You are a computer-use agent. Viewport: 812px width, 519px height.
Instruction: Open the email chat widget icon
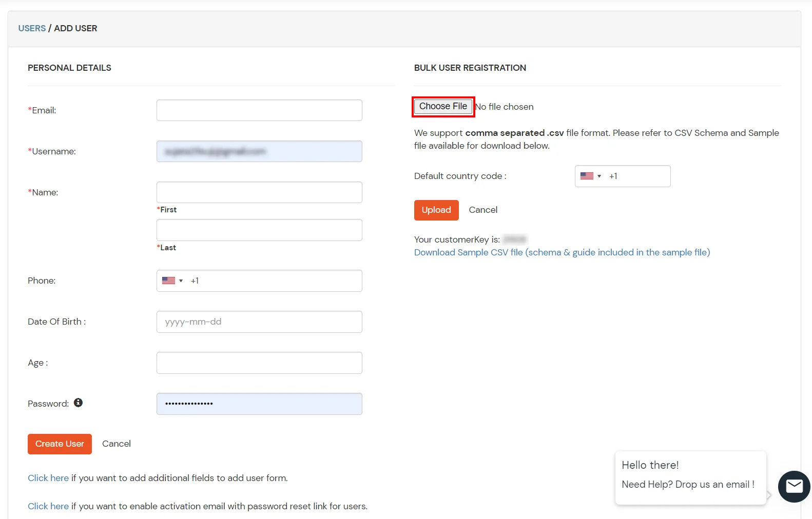point(794,486)
